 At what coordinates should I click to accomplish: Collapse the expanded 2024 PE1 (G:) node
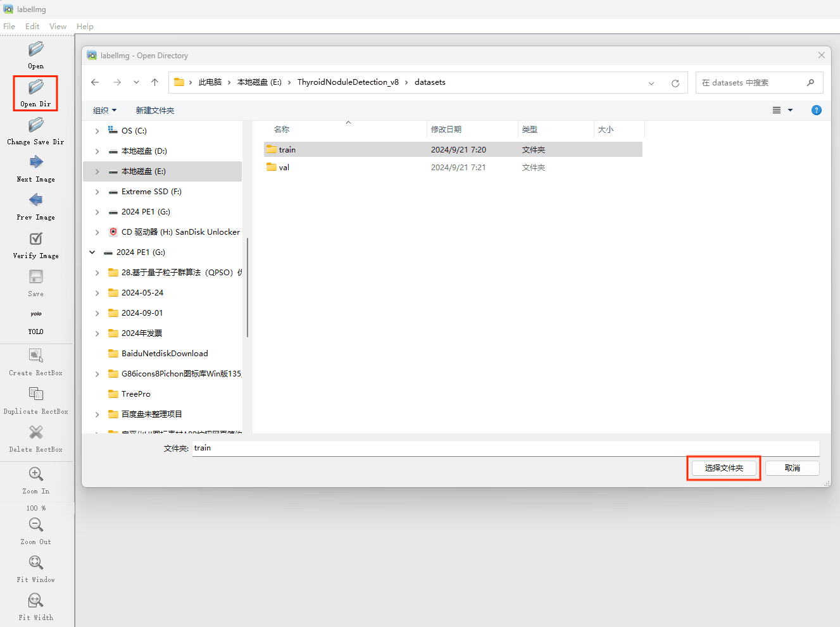point(92,252)
